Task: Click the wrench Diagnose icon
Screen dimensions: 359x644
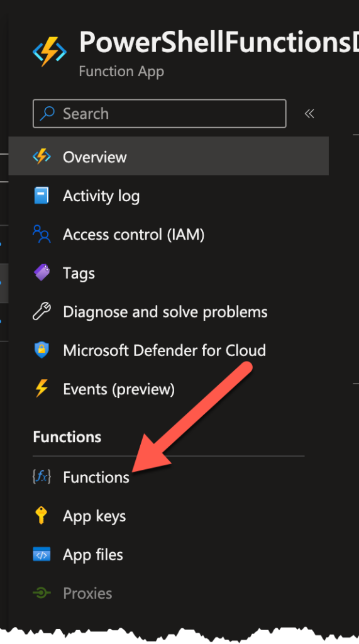Action: [41, 311]
